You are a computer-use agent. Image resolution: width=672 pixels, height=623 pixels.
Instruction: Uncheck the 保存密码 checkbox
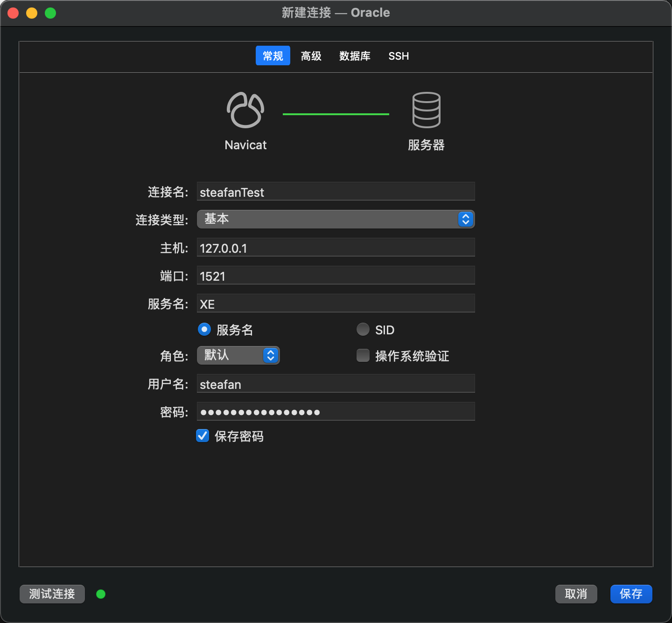203,436
